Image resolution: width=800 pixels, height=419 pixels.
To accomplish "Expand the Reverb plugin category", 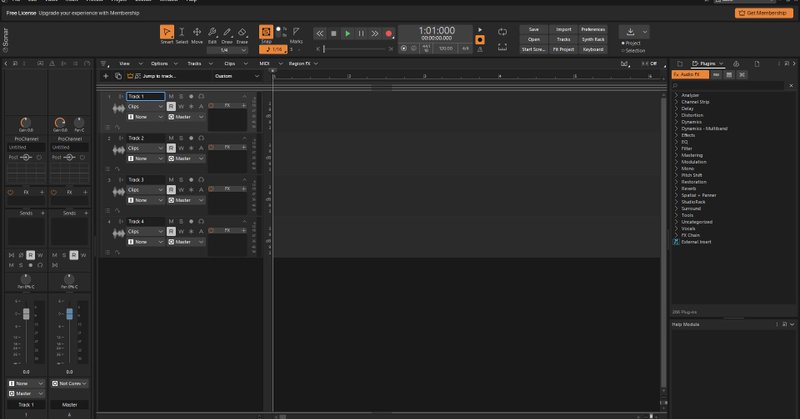I will (x=677, y=189).
